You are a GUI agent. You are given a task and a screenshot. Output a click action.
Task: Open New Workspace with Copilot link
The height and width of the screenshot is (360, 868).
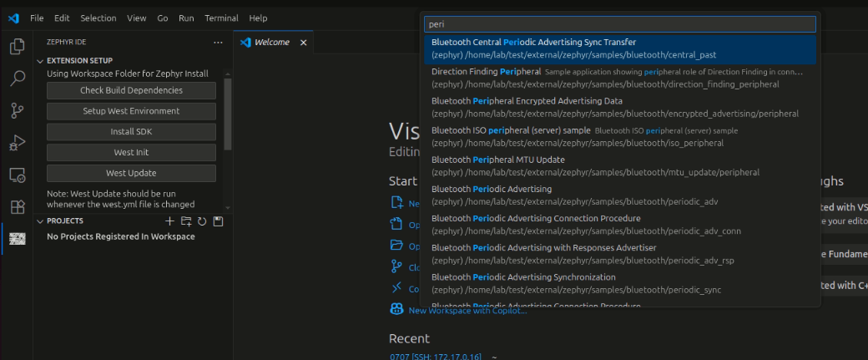click(x=467, y=311)
